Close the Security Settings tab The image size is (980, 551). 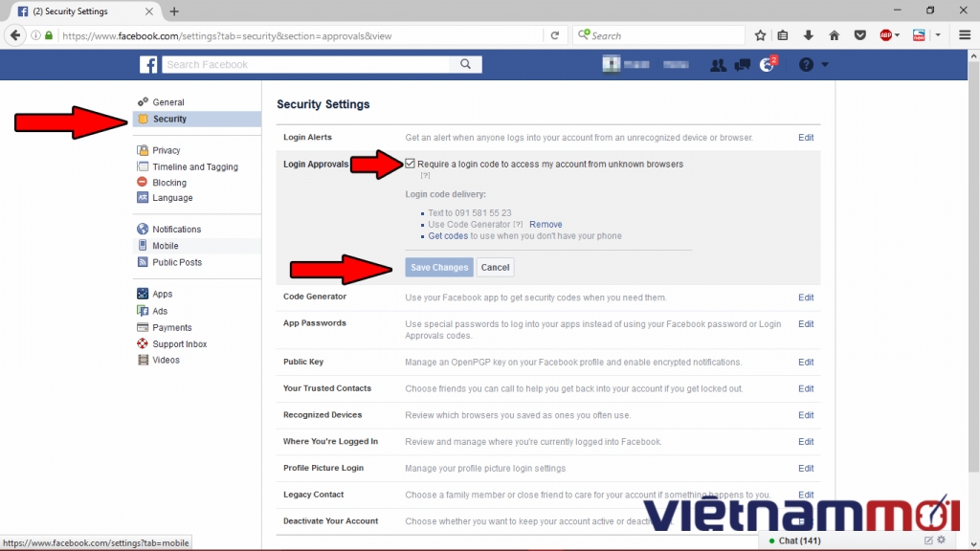148,11
